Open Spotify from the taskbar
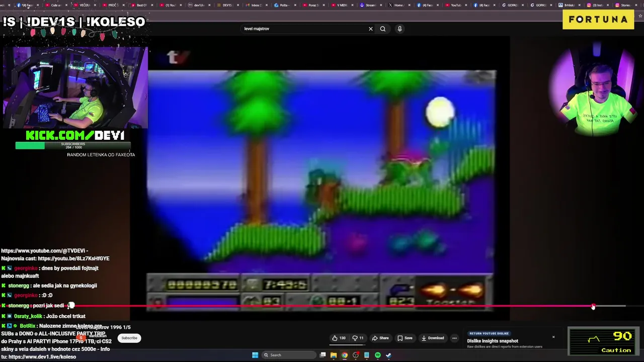Viewport: 644px width, 362px height. point(377,355)
